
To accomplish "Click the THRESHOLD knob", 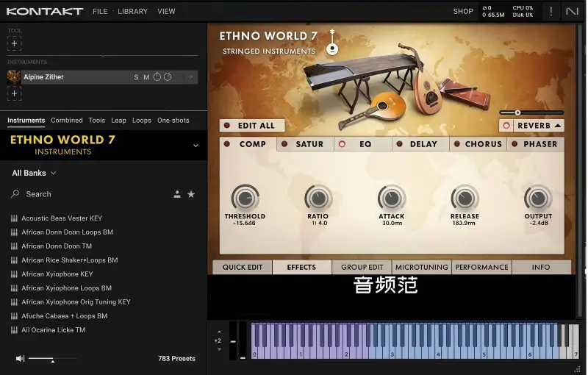I will pyautogui.click(x=245, y=198).
